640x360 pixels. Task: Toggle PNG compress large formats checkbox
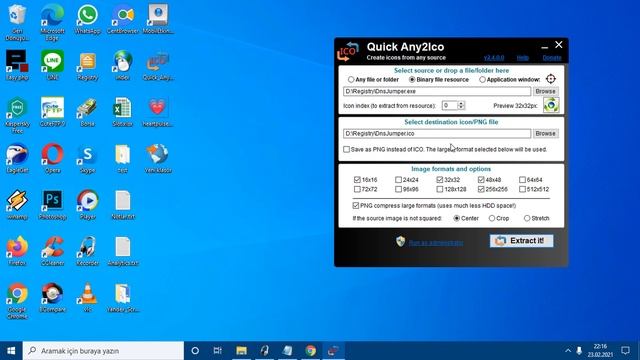356,205
